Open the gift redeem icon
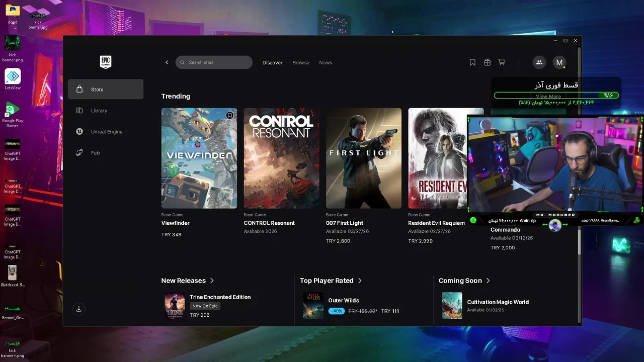The image size is (644, 362). tap(487, 62)
